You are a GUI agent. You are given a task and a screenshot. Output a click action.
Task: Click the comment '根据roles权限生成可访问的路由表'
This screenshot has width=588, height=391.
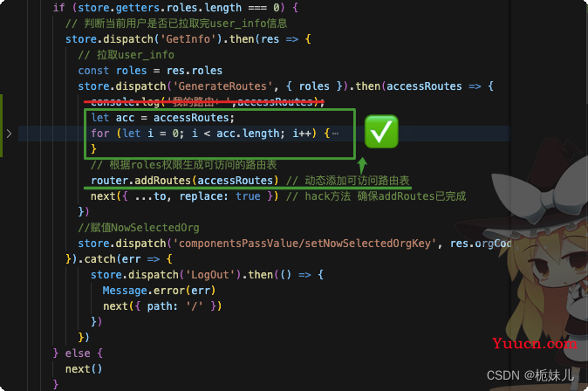[x=193, y=165]
